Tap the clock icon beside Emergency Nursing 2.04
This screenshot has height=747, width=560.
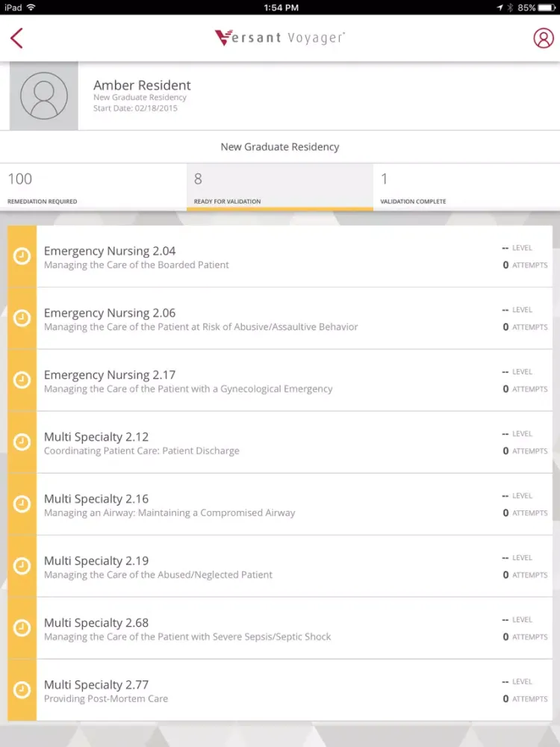click(22, 256)
